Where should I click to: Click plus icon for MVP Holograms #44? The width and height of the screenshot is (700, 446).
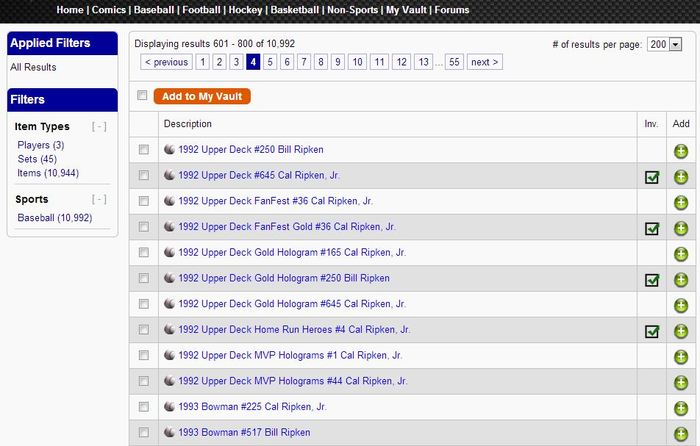pos(681,383)
